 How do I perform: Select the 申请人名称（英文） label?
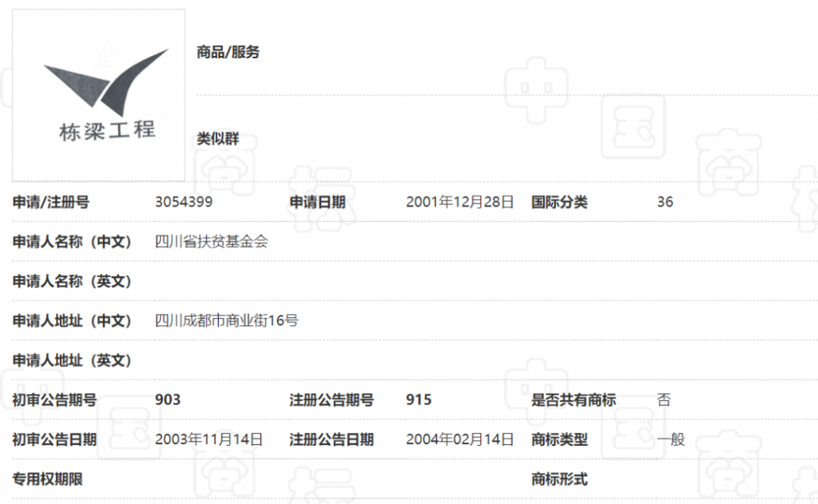(72, 281)
